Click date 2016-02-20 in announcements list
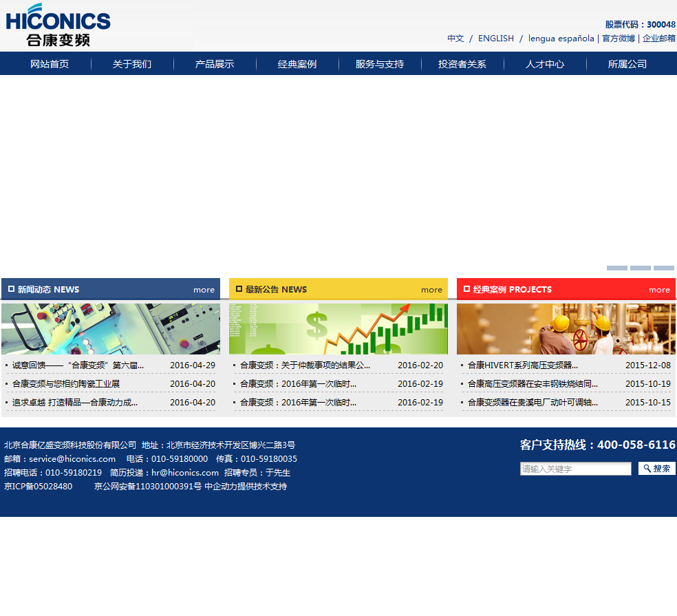Viewport: 677px width, 616px height. click(x=420, y=365)
